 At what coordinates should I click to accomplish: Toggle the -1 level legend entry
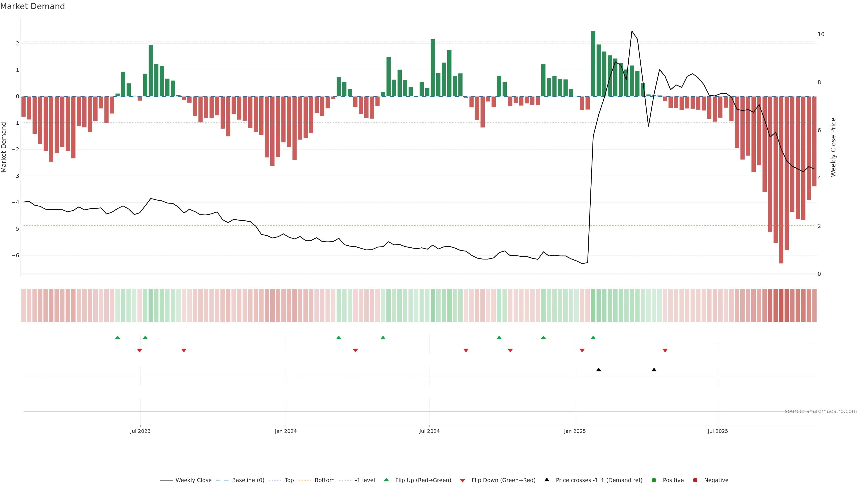coord(365,480)
